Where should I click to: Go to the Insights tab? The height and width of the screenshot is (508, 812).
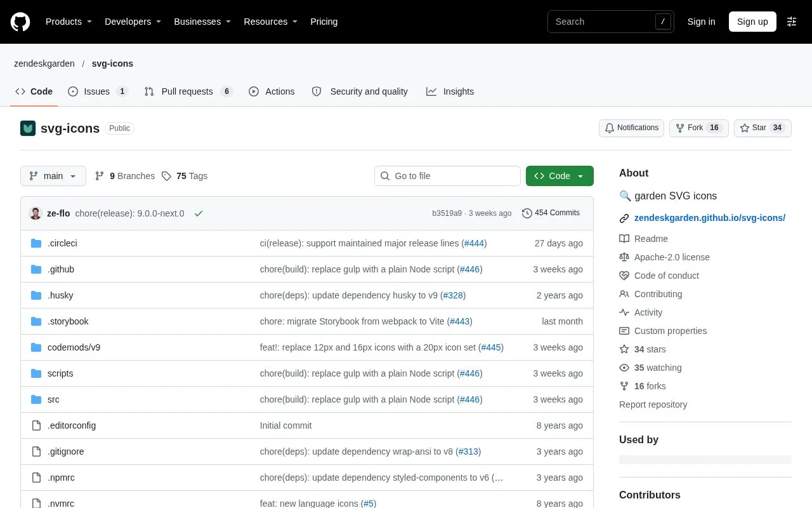click(450, 91)
